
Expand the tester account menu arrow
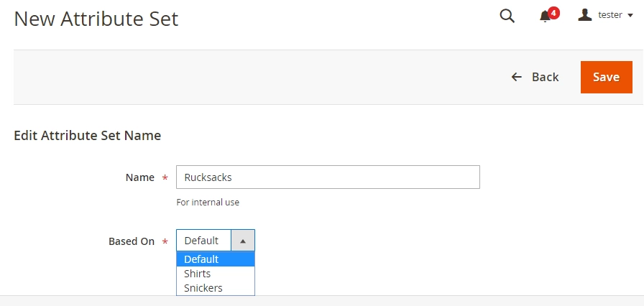click(x=630, y=15)
